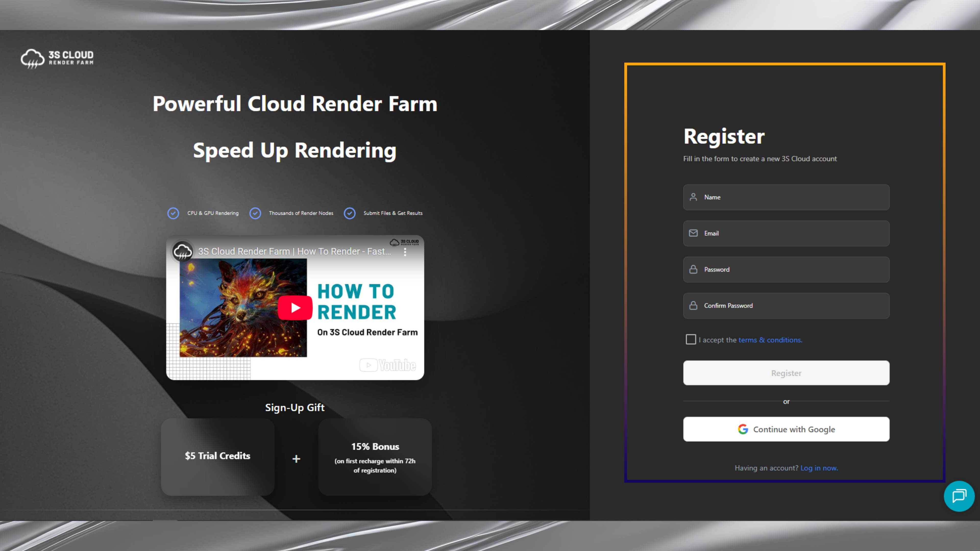Viewport: 980px width, 551px height.
Task: Click the YouTube logo on video
Action: coord(388,365)
